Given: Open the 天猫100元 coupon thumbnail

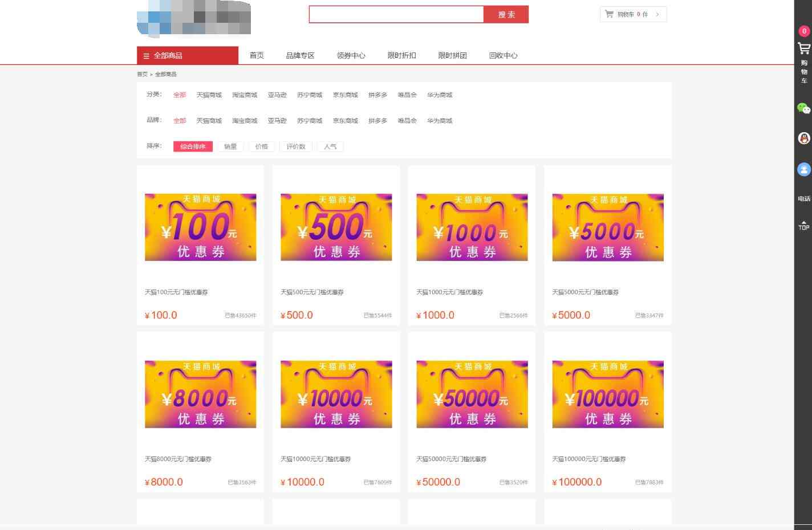Looking at the screenshot, I should (x=200, y=227).
